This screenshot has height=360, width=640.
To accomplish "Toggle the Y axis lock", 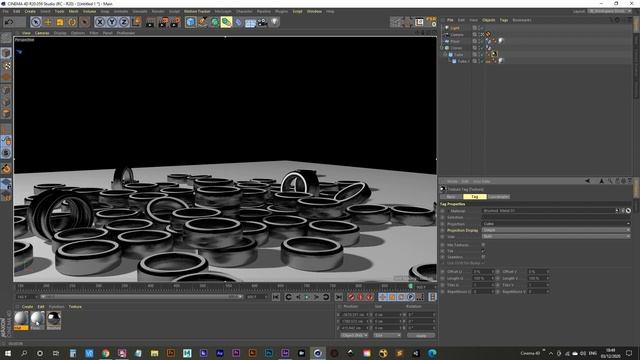I will coord(112,22).
